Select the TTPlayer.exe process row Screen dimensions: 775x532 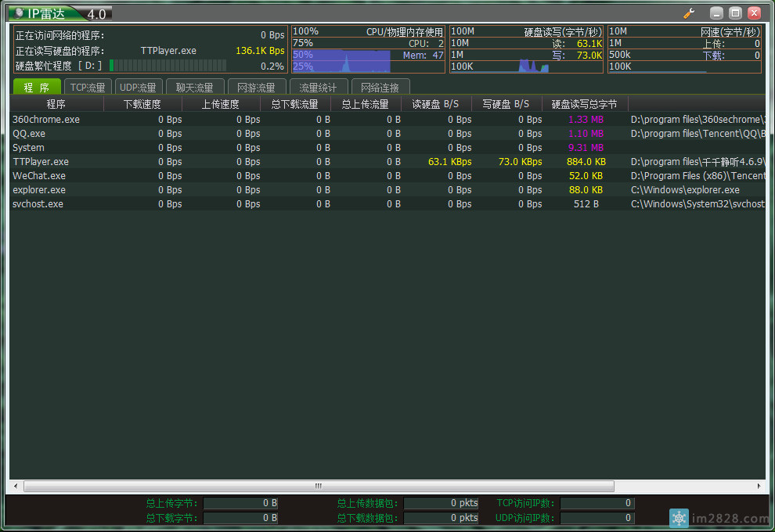(x=41, y=162)
